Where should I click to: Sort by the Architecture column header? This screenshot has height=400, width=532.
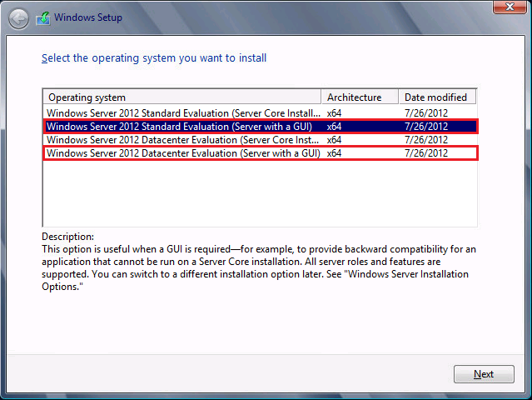click(359, 97)
